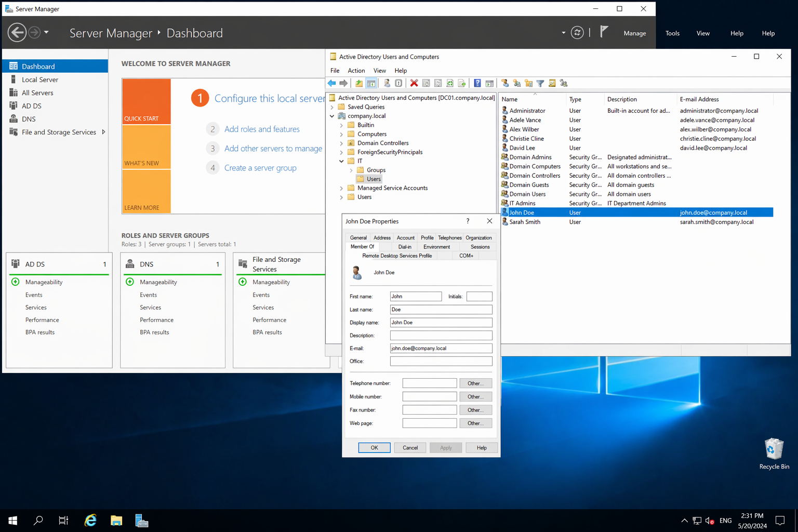Open the Action menu in ADUC
This screenshot has height=532, width=798.
[356, 71]
